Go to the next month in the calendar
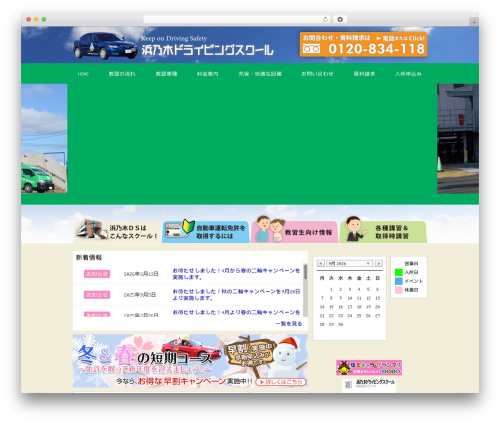This screenshot has width=500, height=423. (379, 263)
